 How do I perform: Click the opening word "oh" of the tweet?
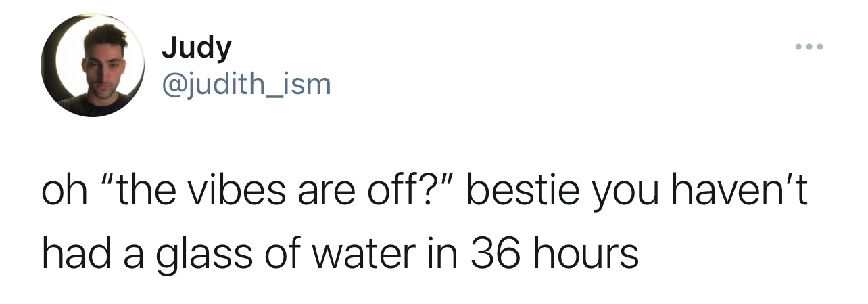click(66, 197)
